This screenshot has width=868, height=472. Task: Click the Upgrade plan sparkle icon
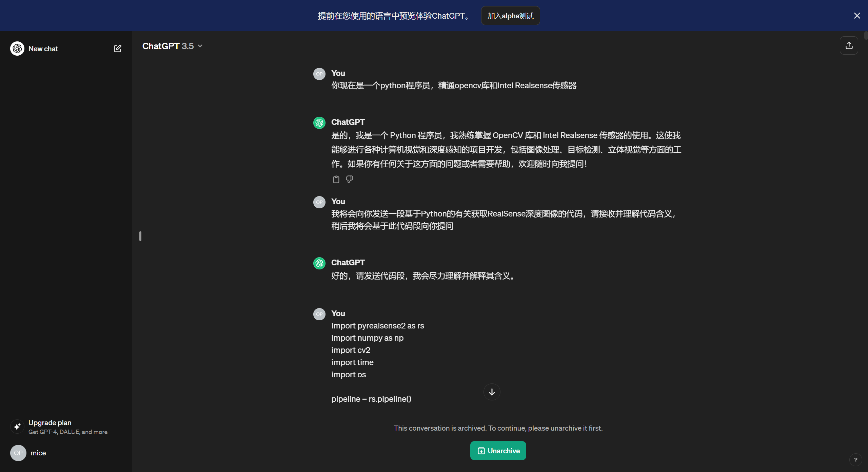[17, 427]
